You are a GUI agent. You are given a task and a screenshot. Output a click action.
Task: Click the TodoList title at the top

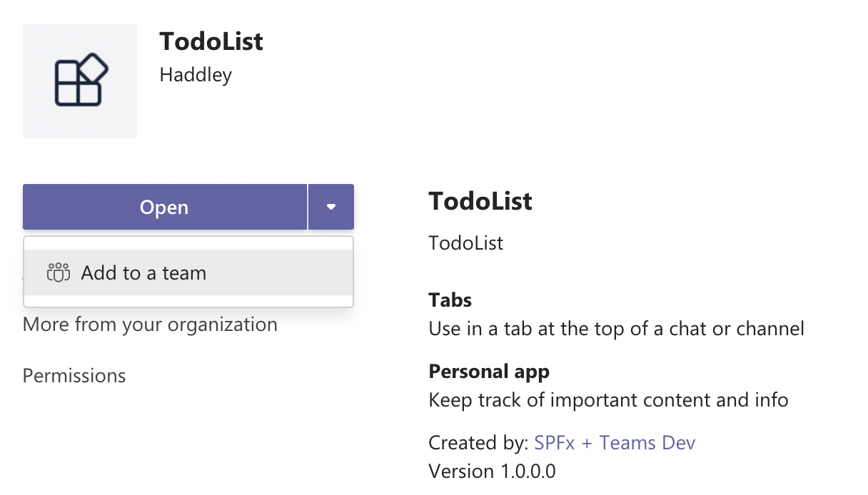tap(211, 41)
